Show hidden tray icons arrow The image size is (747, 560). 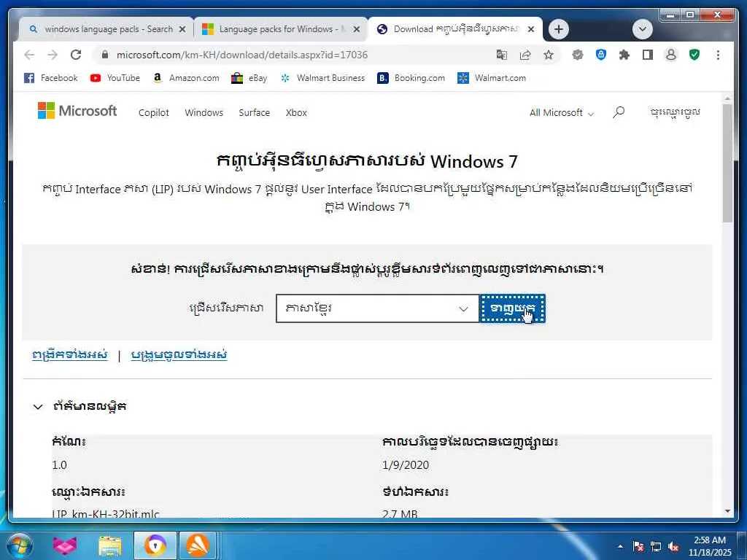[x=620, y=547]
